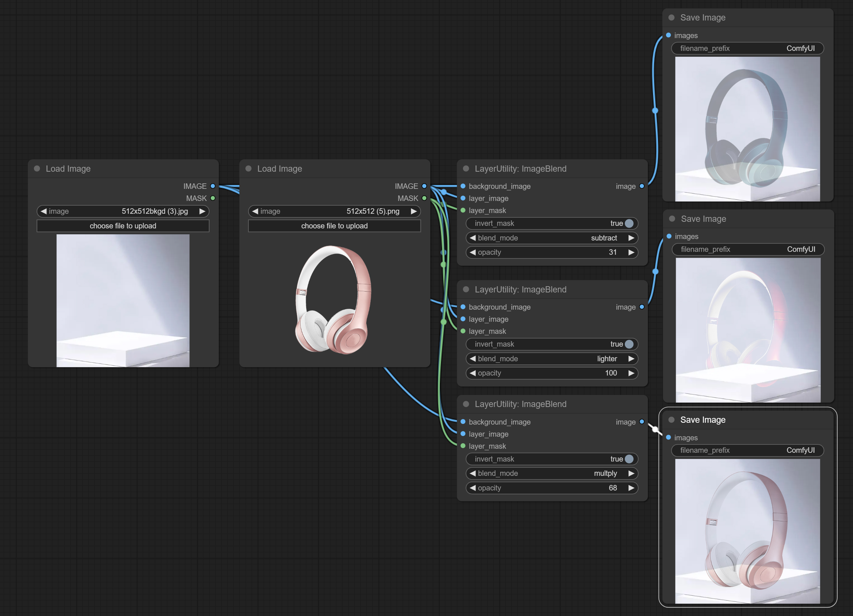Open image dropdown showing 512x512bkgd (3).jpg
Image resolution: width=853 pixels, height=616 pixels.
tap(123, 211)
